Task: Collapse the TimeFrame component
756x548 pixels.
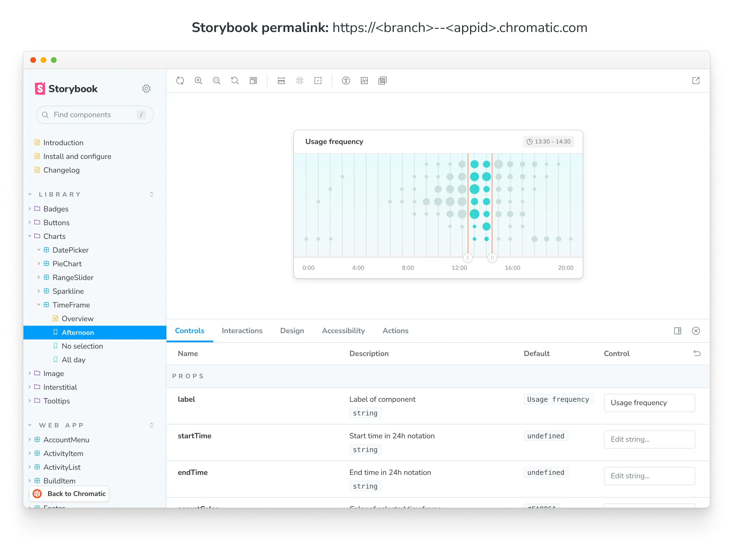Action: pyautogui.click(x=71, y=305)
